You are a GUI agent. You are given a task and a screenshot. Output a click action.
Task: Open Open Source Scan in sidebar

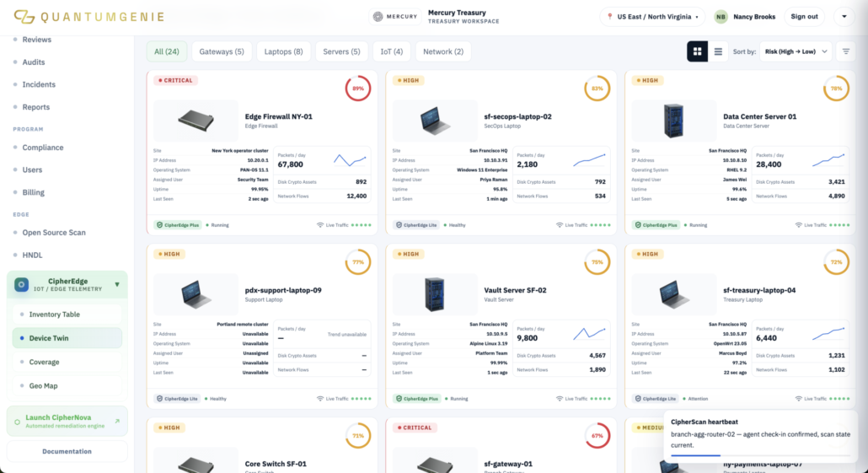coord(54,233)
